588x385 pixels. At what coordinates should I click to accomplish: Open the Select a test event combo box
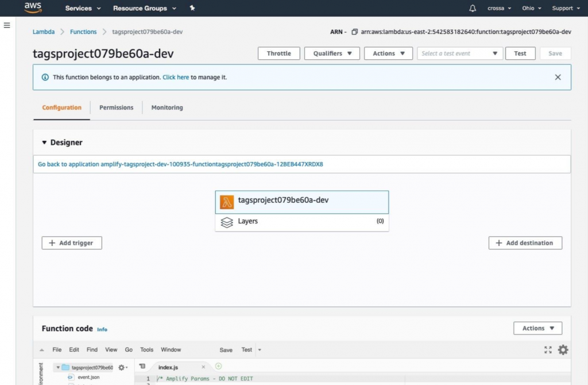pyautogui.click(x=460, y=53)
